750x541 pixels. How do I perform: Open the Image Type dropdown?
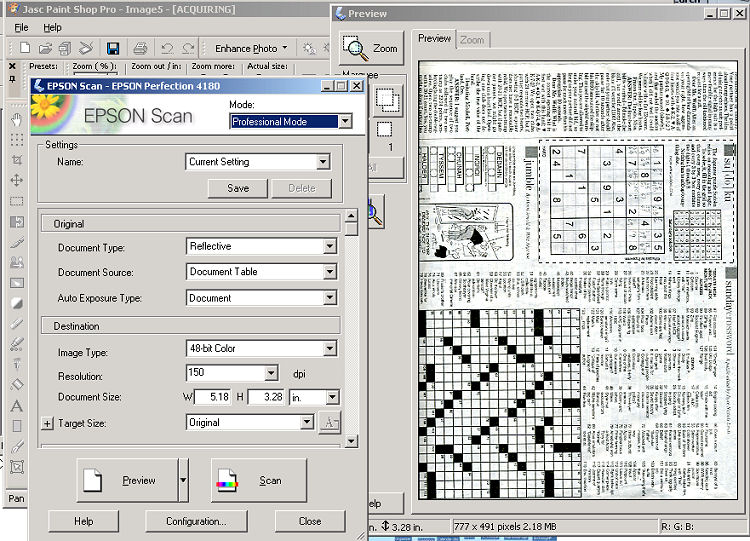pos(329,349)
